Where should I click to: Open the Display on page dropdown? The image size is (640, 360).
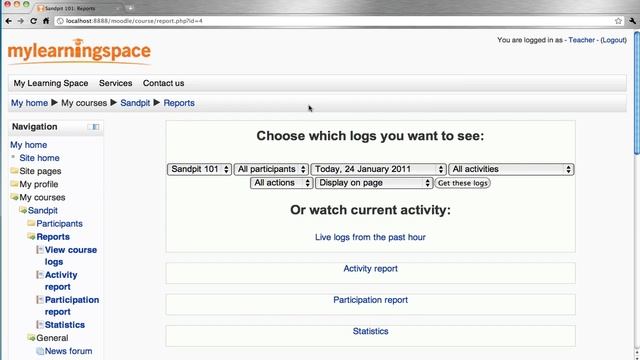(374, 183)
